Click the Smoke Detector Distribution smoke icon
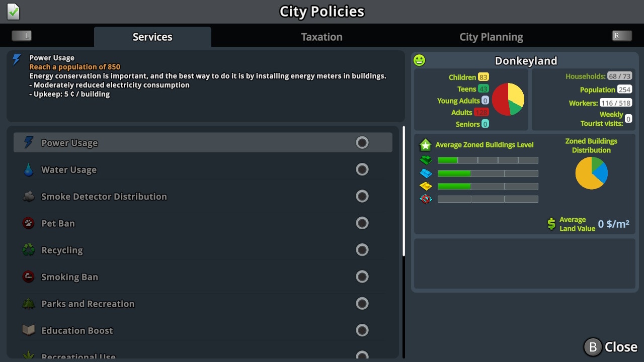This screenshot has width=644, height=362. [x=29, y=197]
